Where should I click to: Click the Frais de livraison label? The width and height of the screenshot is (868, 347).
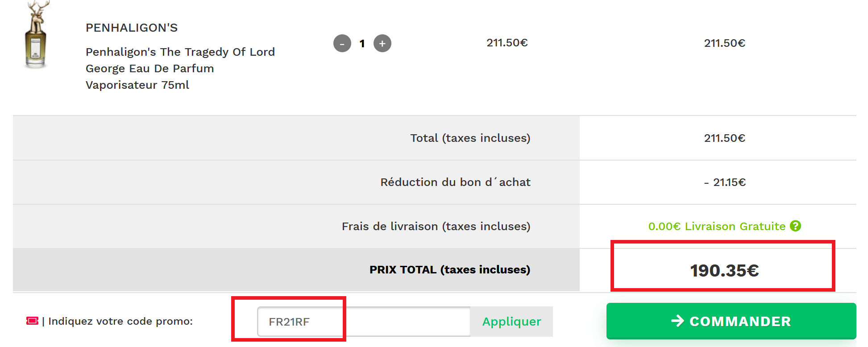[436, 227]
